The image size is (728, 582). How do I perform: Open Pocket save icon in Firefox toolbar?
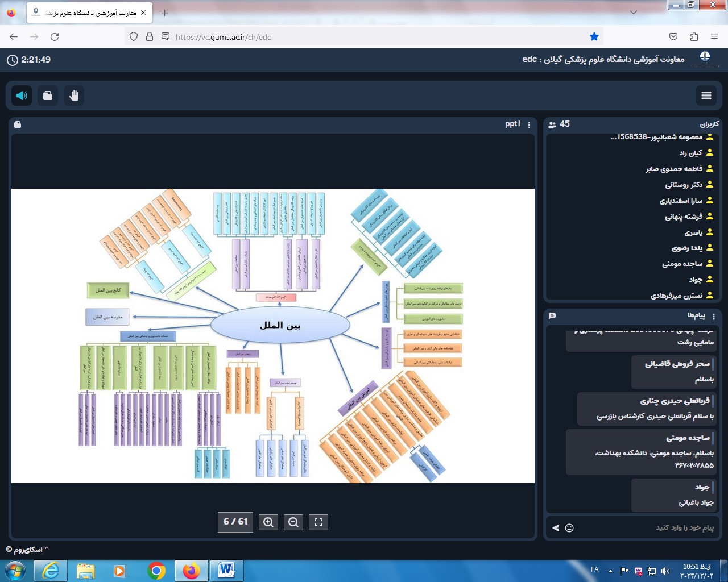click(x=673, y=36)
